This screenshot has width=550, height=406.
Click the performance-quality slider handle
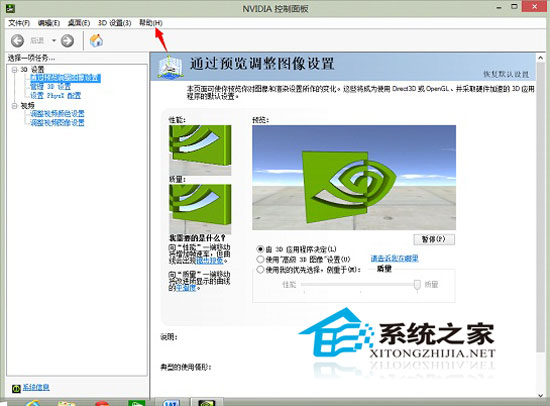click(x=417, y=285)
